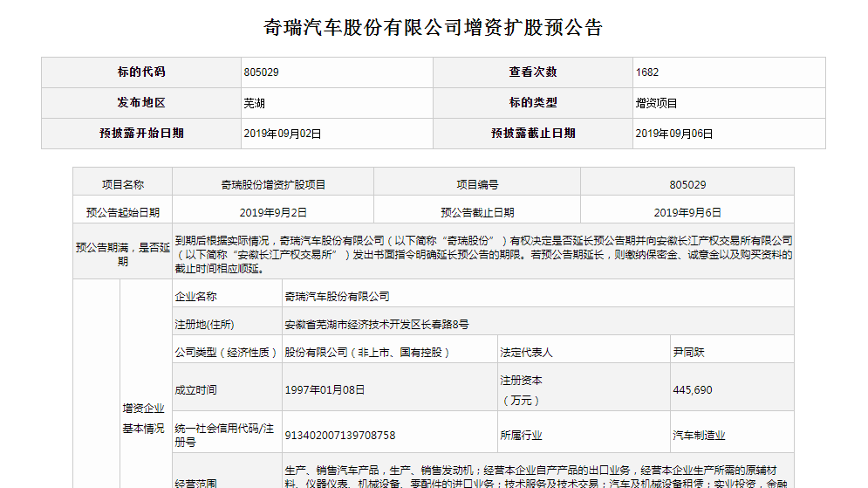Select the 法定代表人 label
The height and width of the screenshot is (488, 868).
[526, 353]
